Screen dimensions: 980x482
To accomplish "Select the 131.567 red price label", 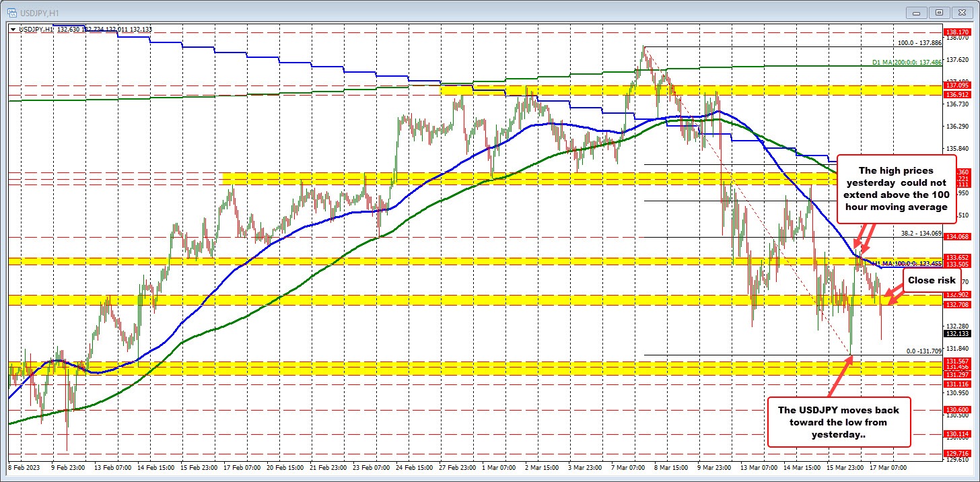I will [x=956, y=361].
